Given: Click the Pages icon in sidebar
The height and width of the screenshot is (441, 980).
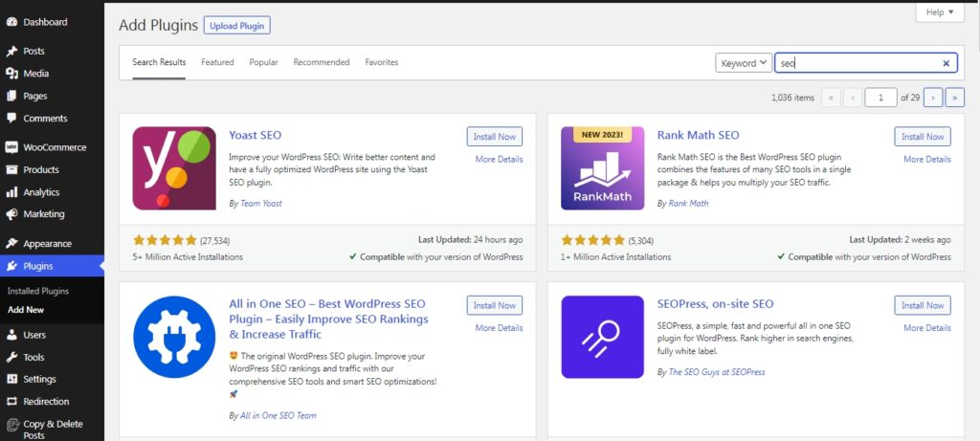Looking at the screenshot, I should pyautogui.click(x=11, y=97).
